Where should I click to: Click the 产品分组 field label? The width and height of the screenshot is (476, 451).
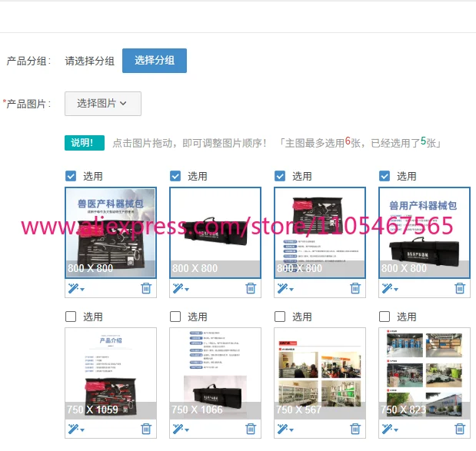(28, 61)
